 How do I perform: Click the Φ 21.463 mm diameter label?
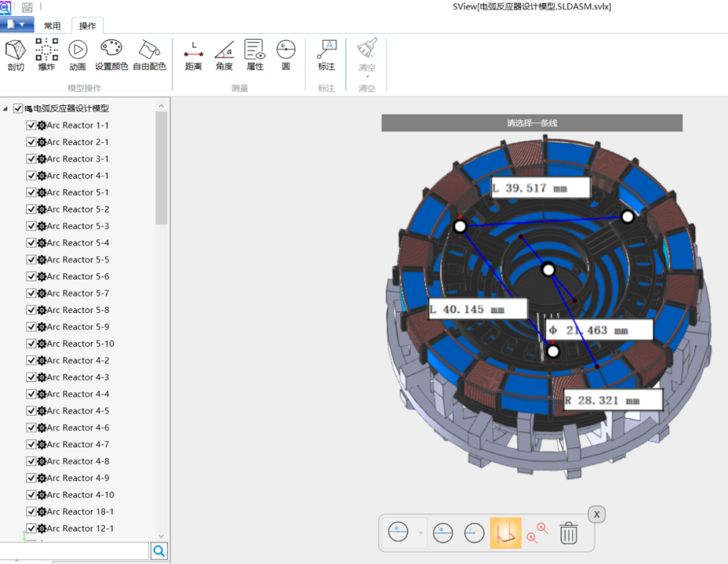coord(599,331)
